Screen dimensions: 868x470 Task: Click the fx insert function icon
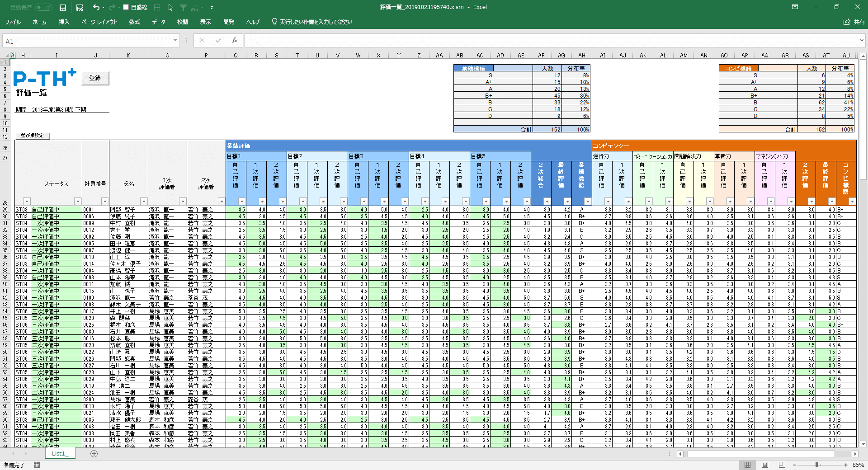234,41
